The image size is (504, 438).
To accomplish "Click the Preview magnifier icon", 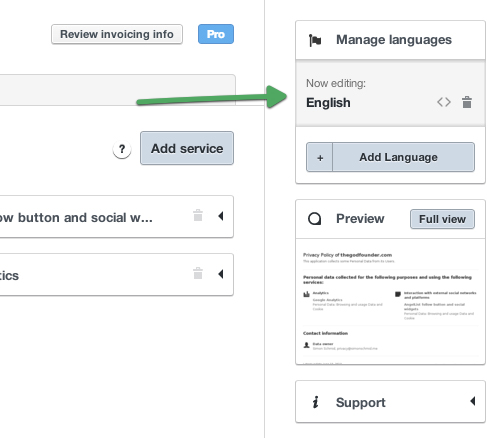I will tap(314, 219).
